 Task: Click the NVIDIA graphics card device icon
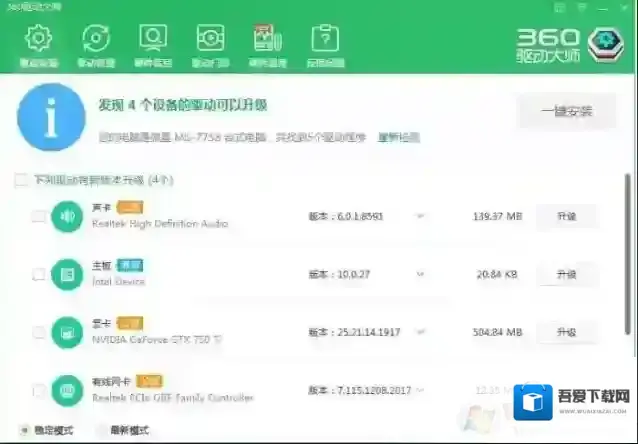coord(67,332)
